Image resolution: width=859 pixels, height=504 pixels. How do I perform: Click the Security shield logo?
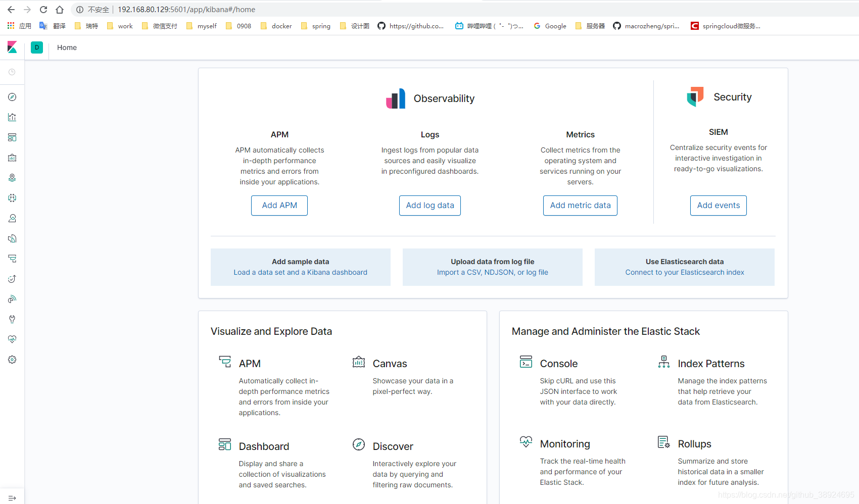[695, 96]
